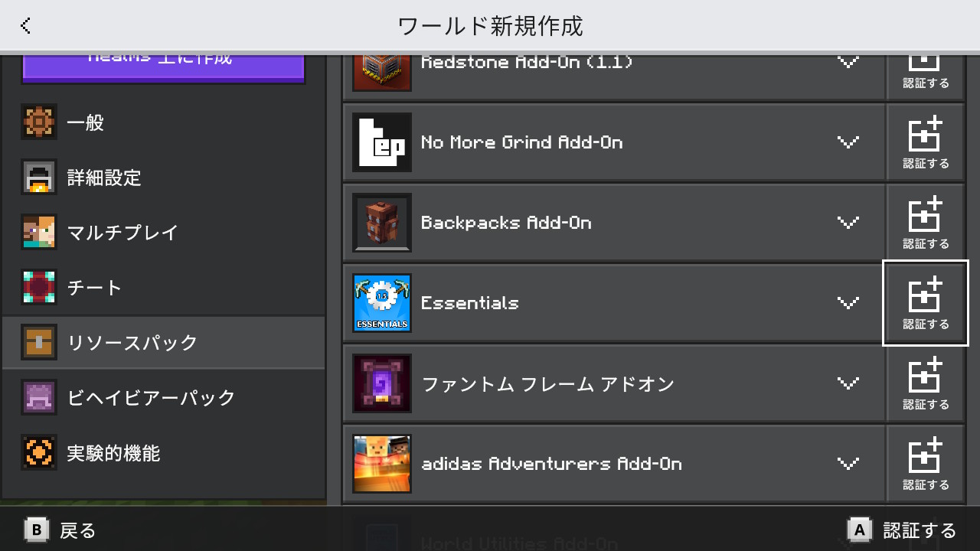Activate the No More Grind Add-On pack
The width and height of the screenshot is (980, 551).
coord(925,142)
